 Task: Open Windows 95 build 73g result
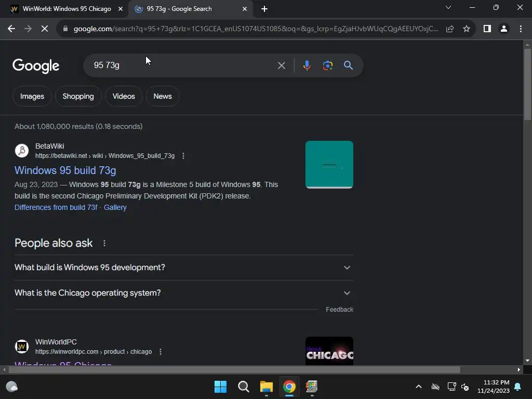click(x=65, y=170)
